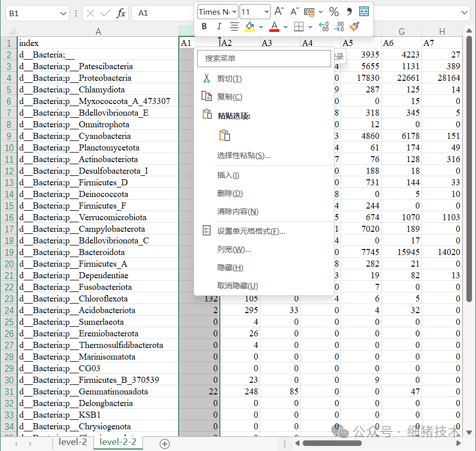
Task: Click the paste option clipboard icon
Action: [x=225, y=135]
